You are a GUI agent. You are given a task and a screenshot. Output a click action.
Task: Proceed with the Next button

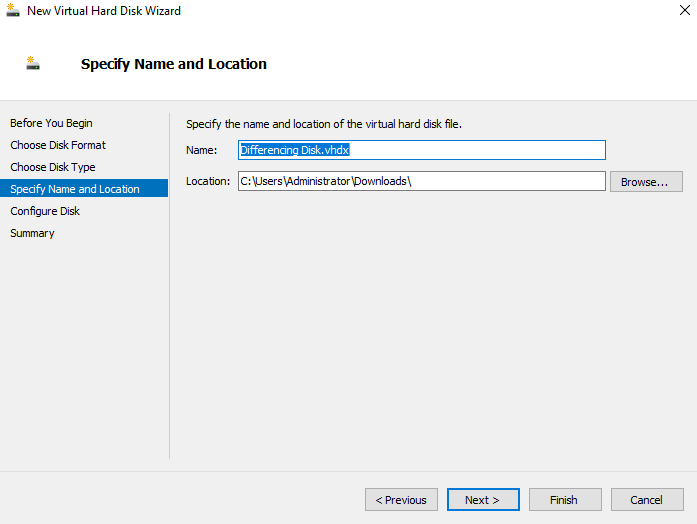pyautogui.click(x=483, y=500)
